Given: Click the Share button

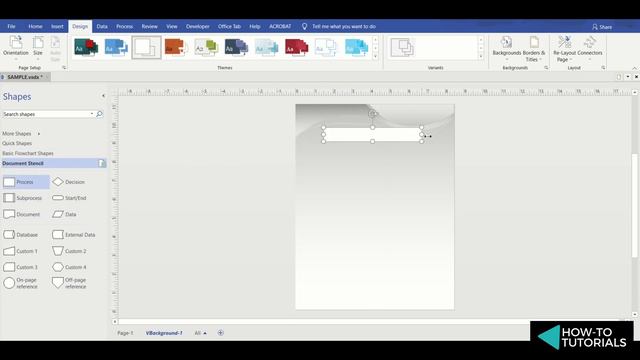Looking at the screenshot, I should tap(602, 27).
